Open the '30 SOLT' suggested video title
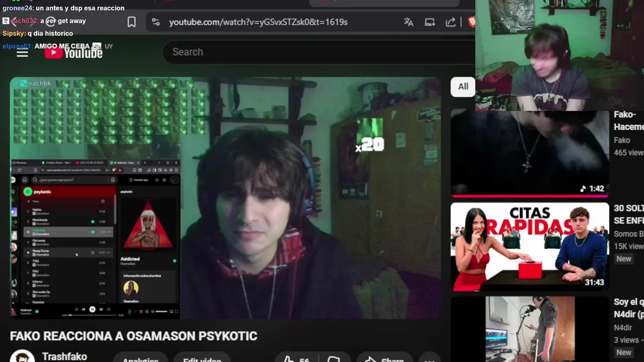The image size is (644, 362). point(628,214)
